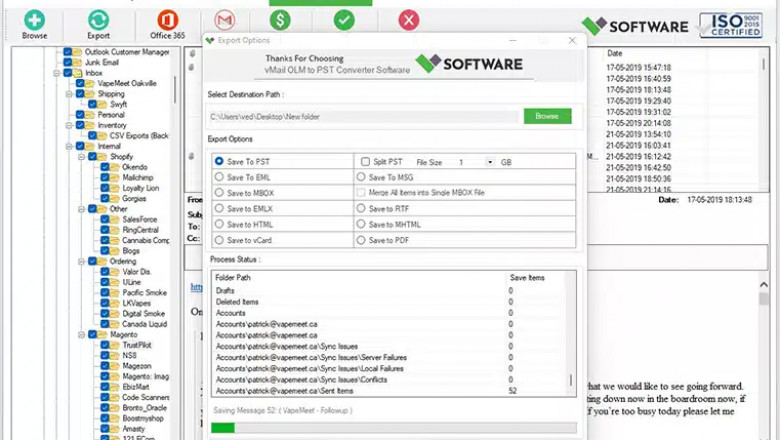Enable the Split PST checkbox
780x440 pixels.
pyautogui.click(x=365, y=162)
